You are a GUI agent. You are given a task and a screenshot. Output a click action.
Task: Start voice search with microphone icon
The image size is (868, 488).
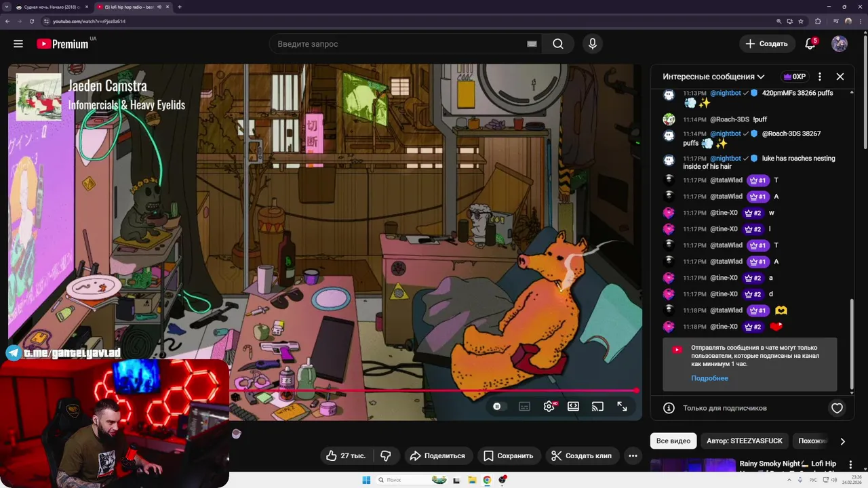click(x=593, y=44)
